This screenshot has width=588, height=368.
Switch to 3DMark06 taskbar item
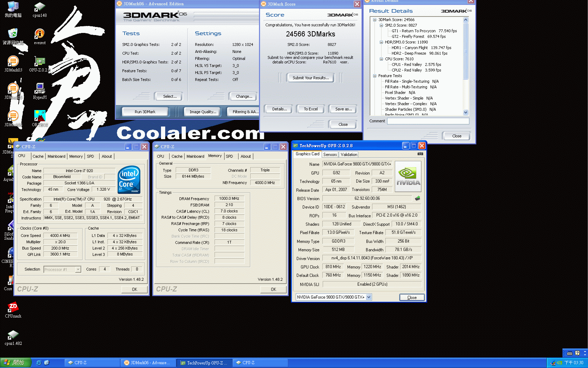click(x=148, y=363)
